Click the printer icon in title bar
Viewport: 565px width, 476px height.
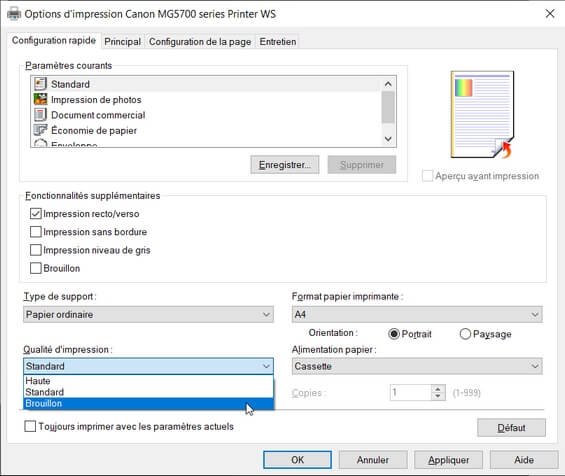pos(14,14)
